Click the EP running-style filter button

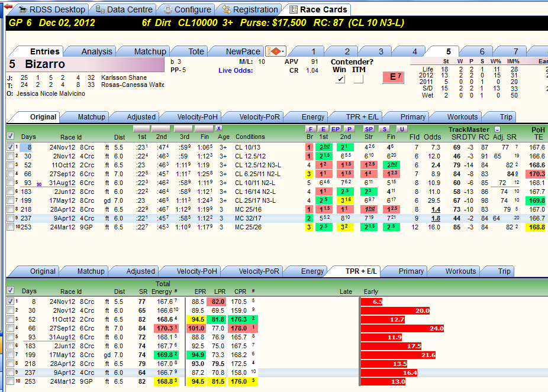coord(336,129)
